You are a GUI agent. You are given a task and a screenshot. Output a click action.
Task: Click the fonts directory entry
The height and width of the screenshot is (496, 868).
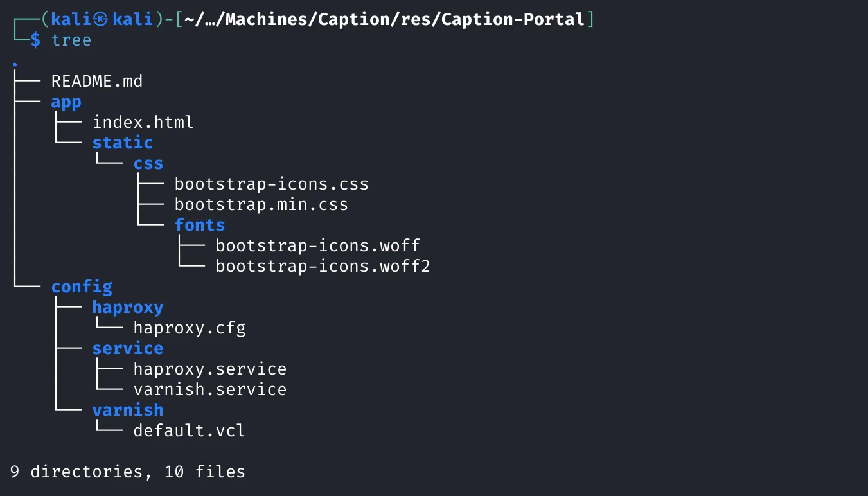(x=200, y=225)
